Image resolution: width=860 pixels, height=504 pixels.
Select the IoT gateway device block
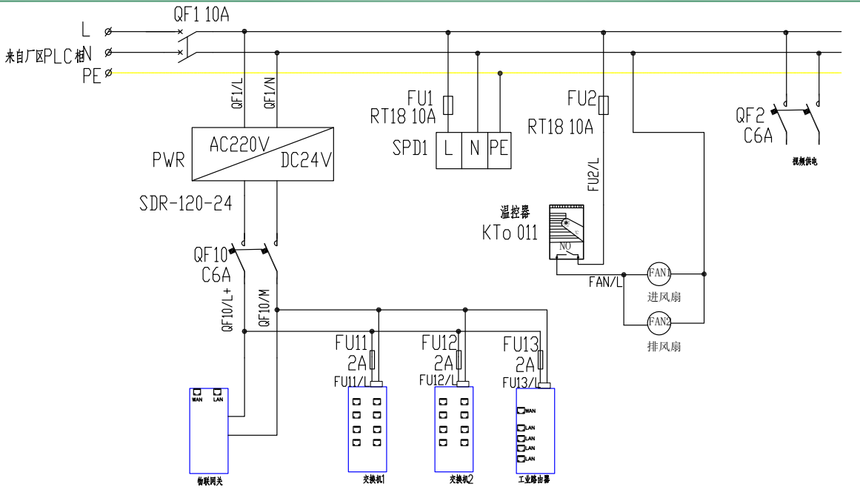[x=209, y=431]
